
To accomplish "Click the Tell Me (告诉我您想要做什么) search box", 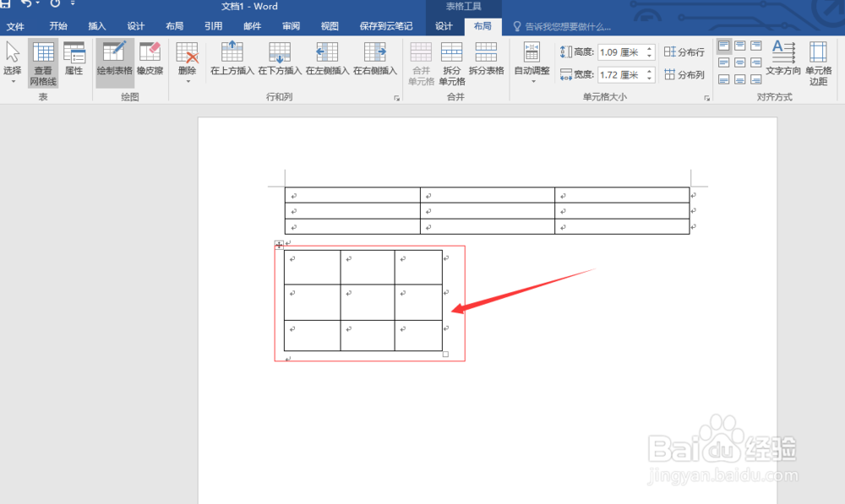I will click(x=562, y=26).
